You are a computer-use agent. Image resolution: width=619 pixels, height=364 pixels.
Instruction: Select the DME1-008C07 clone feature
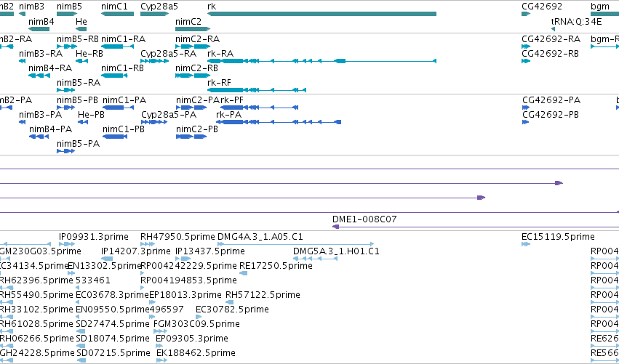coord(476,227)
